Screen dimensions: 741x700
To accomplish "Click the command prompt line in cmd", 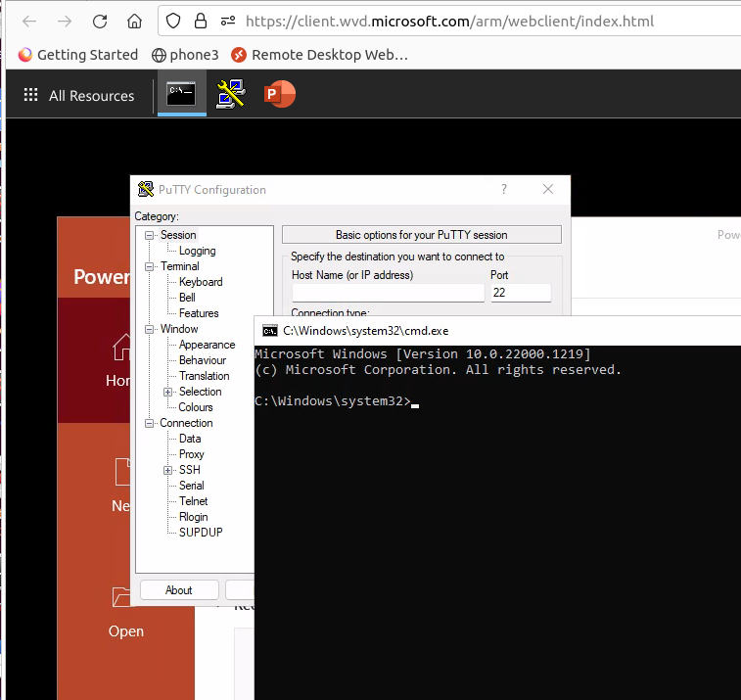I will coord(337,401).
